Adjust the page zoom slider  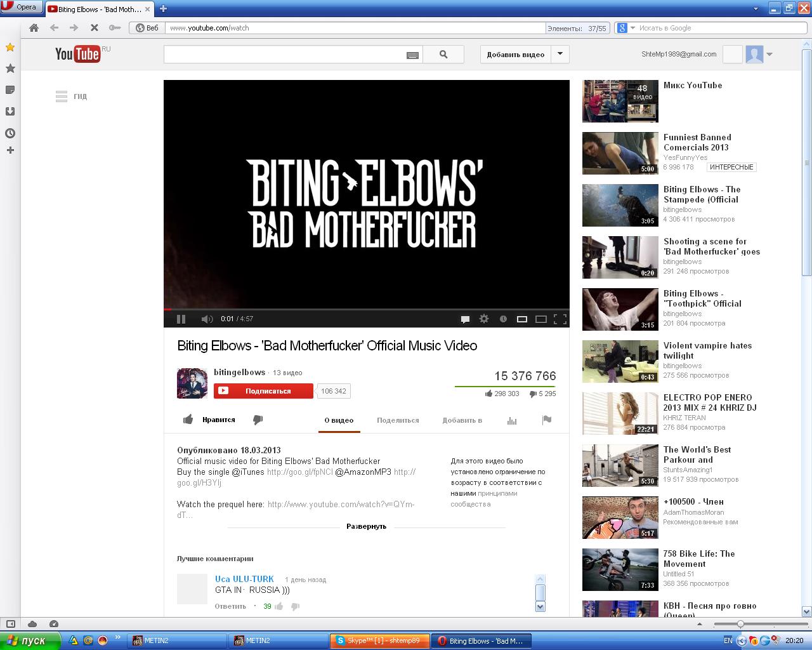click(740, 624)
